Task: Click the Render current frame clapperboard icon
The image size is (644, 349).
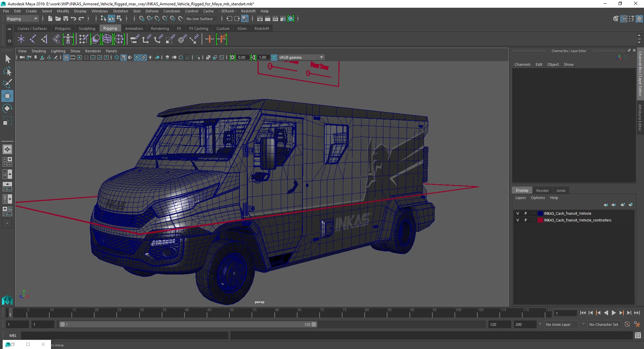Action: (268, 19)
